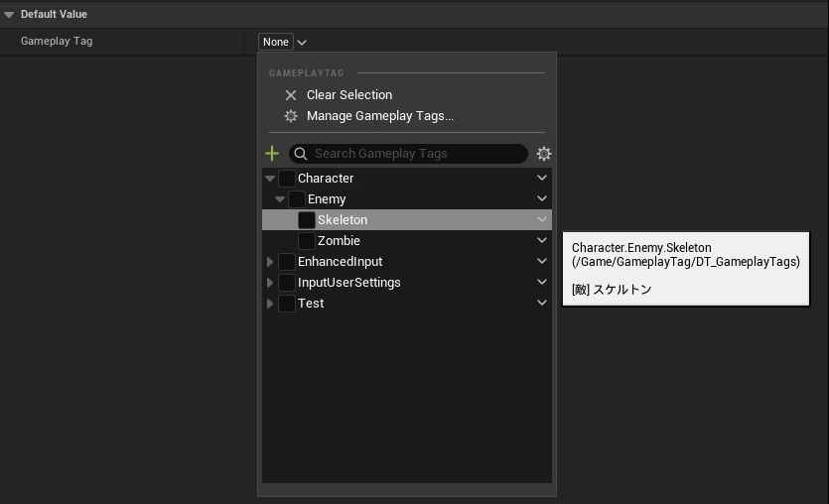Click the magnifier icon in search field
The height and width of the screenshot is (504, 829).
302,154
